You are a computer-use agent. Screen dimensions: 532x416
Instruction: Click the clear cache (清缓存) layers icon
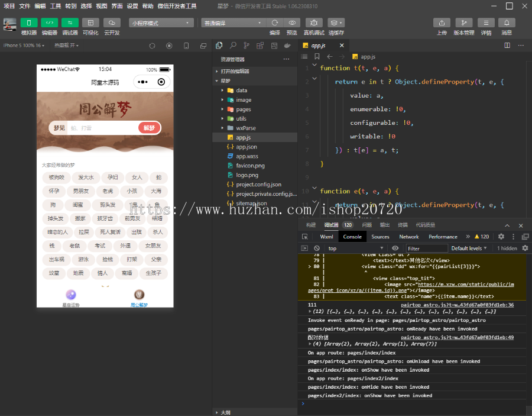tap(336, 22)
